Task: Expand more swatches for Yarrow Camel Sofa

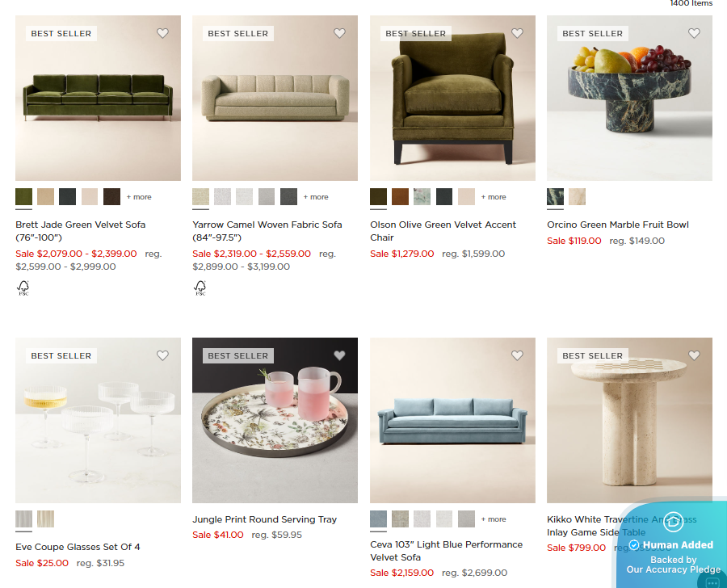Action: click(x=316, y=197)
